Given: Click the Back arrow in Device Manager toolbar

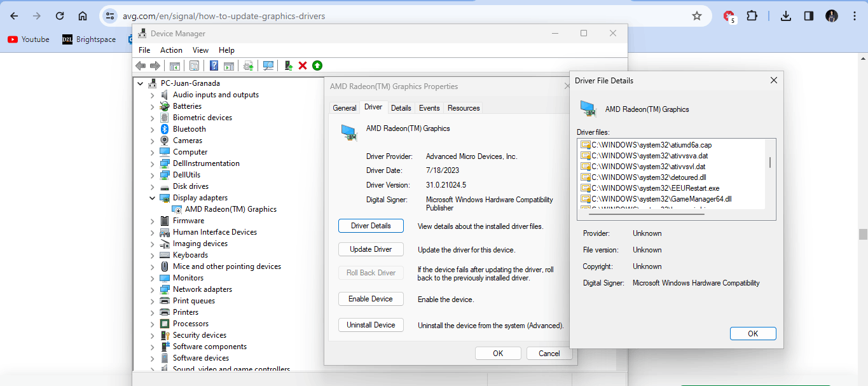Looking at the screenshot, I should point(141,65).
